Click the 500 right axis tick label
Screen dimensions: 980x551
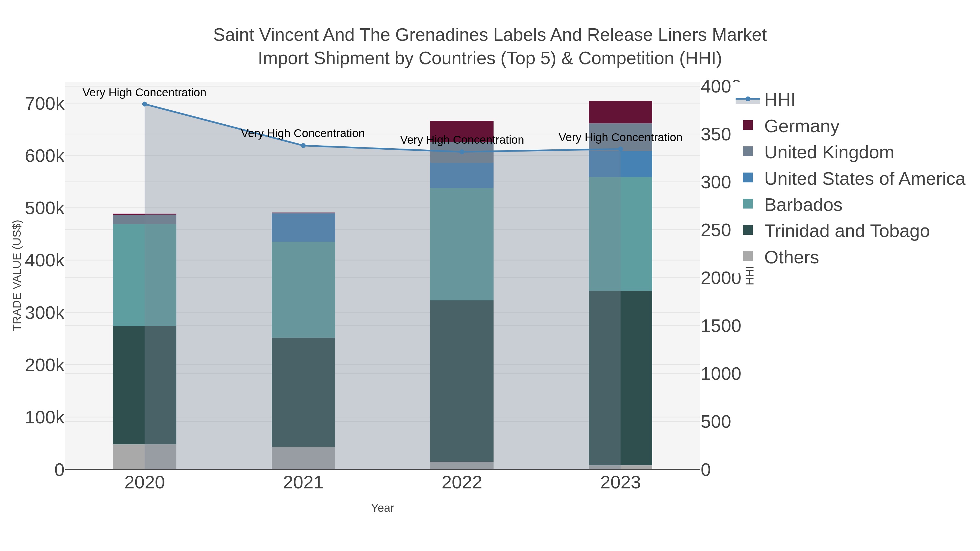coord(716,422)
